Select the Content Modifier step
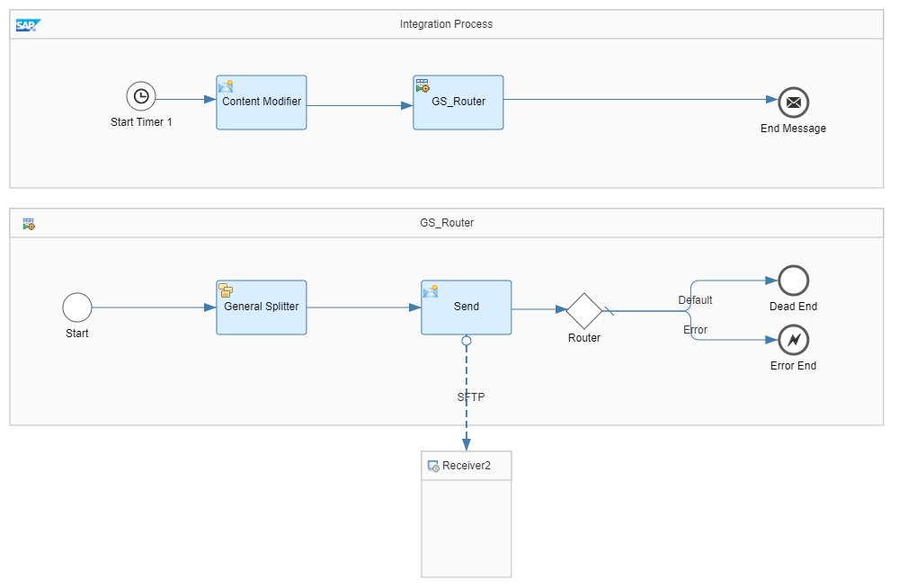 (261, 102)
